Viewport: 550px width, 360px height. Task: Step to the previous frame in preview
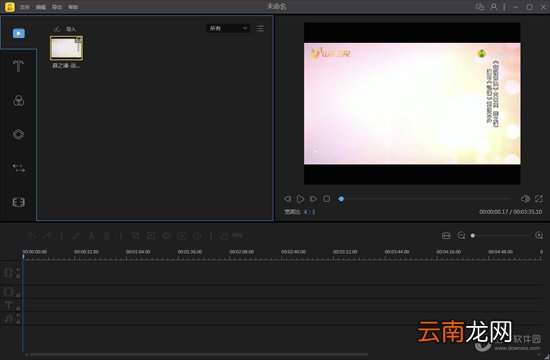pos(287,199)
